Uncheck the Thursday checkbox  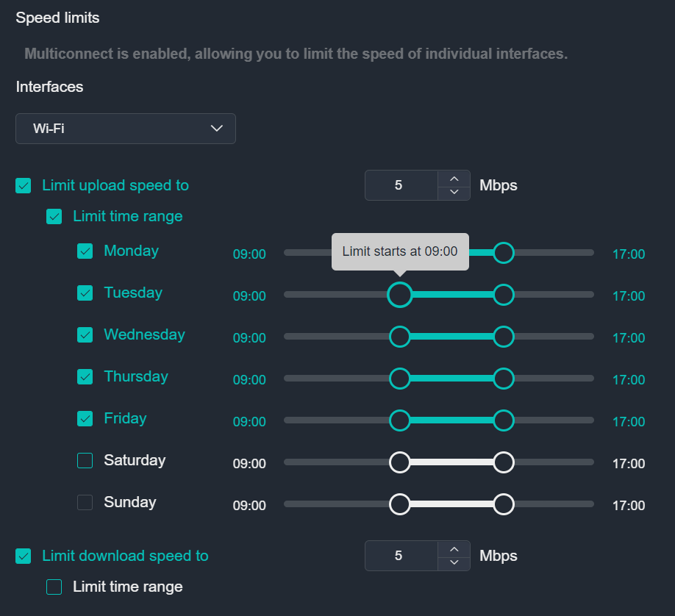[x=85, y=376]
